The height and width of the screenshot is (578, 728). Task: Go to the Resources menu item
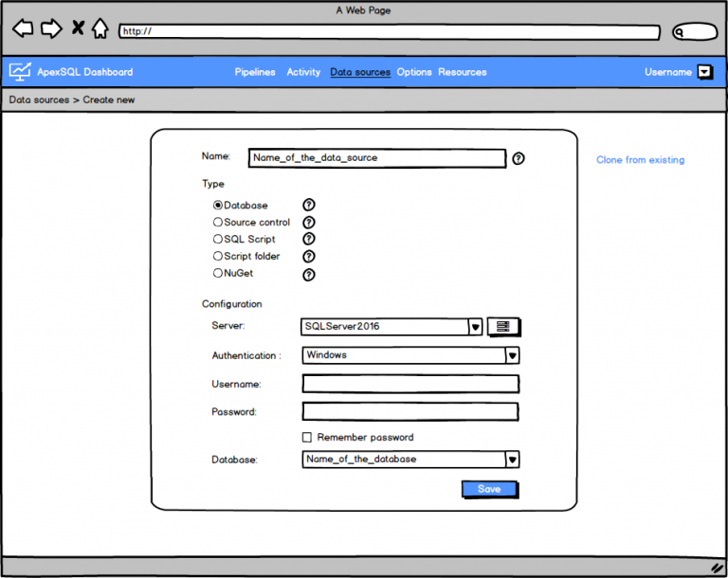point(462,72)
